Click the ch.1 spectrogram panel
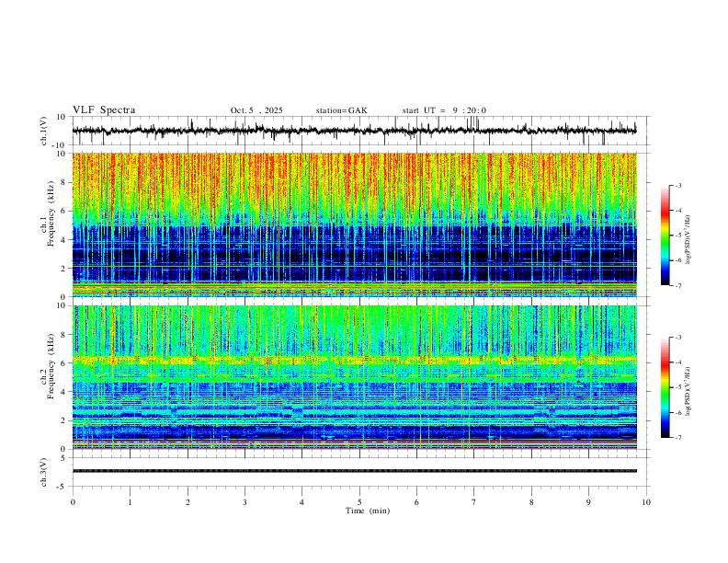 pyautogui.click(x=354, y=224)
